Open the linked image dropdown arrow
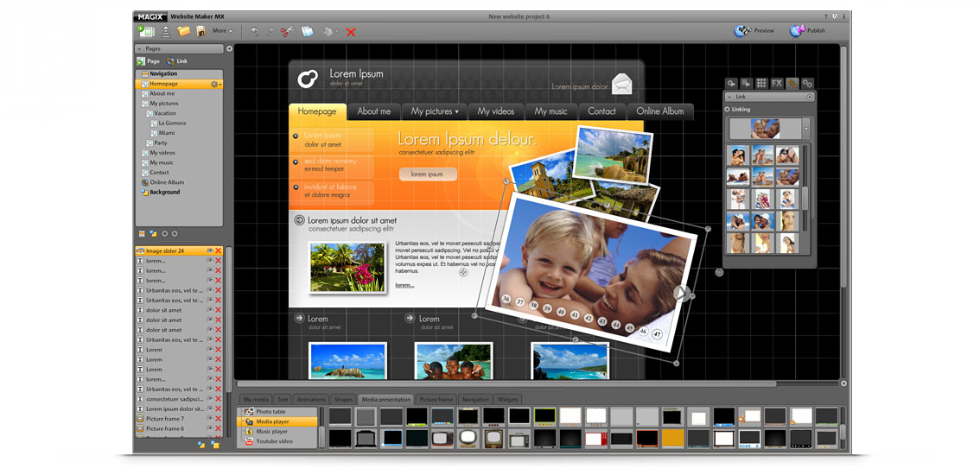The height and width of the screenshot is (475, 980). (806, 129)
